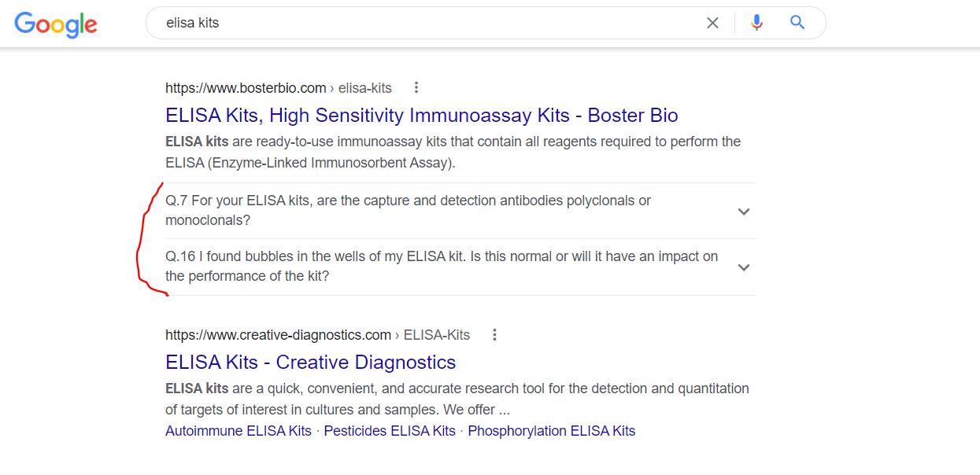Open Pesticides ELISA Kits sitelink
980x475 pixels.
[x=390, y=431]
